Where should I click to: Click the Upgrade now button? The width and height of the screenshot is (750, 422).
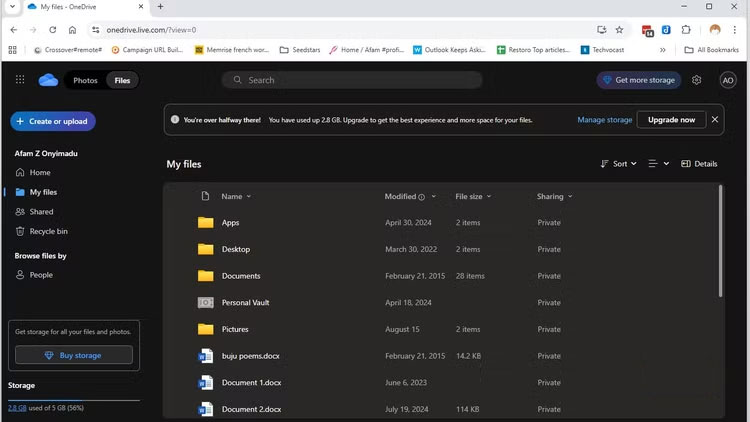671,120
